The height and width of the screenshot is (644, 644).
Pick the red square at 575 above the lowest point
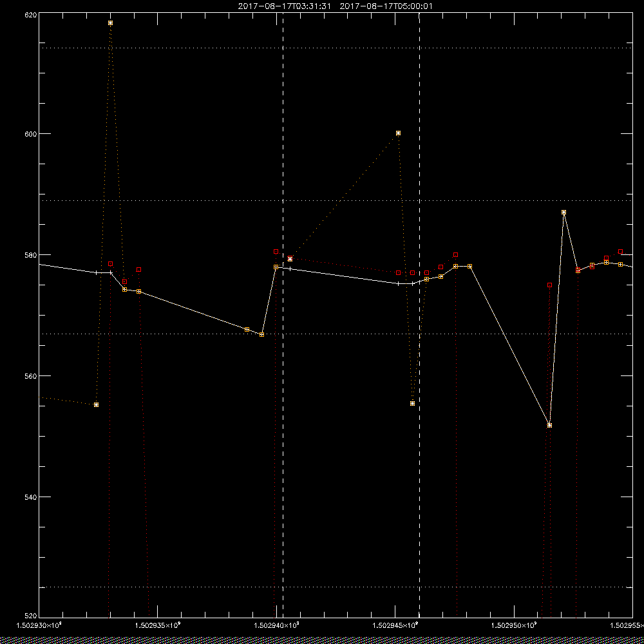[549, 285]
